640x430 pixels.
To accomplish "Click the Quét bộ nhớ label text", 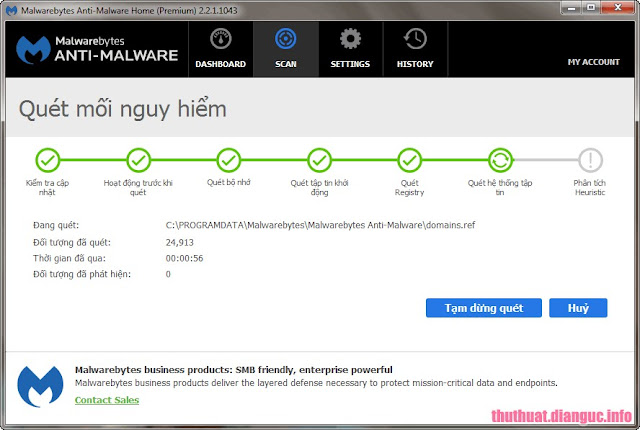I will (x=229, y=182).
